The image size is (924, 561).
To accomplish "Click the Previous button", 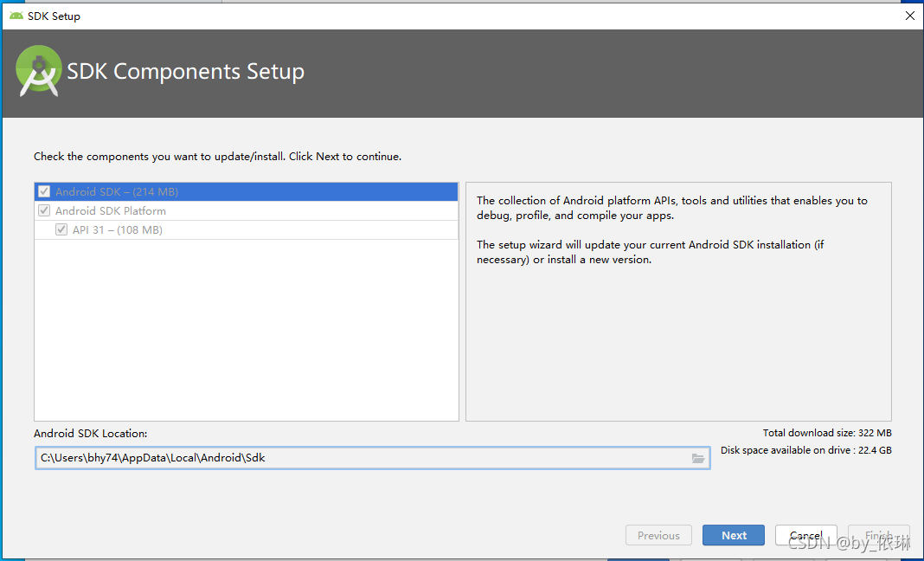I will pyautogui.click(x=658, y=535).
